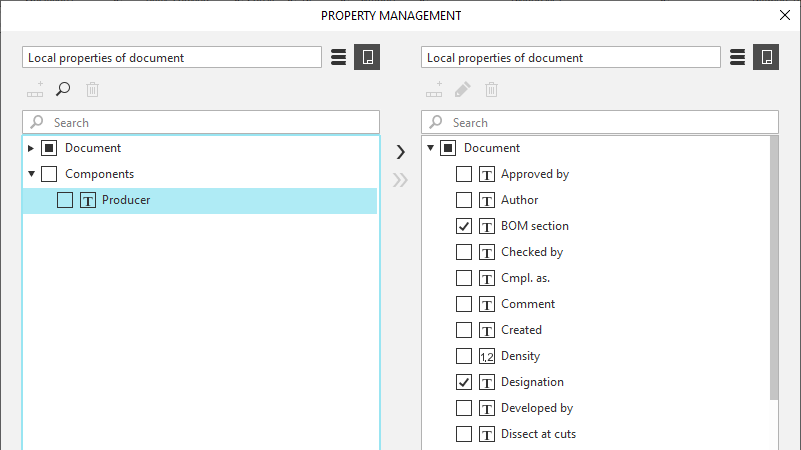
Task: Click the left panel delete trash icon
Action: coord(92,90)
